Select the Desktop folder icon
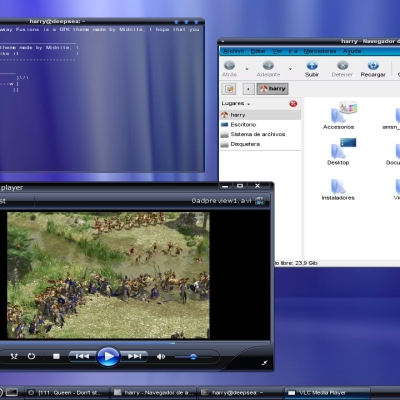 click(x=339, y=152)
